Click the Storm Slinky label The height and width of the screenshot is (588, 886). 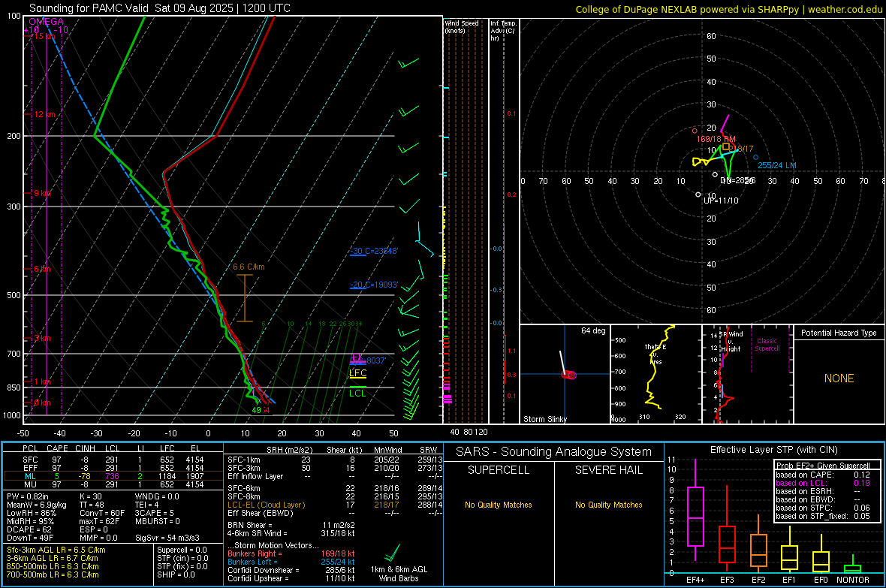pos(544,419)
